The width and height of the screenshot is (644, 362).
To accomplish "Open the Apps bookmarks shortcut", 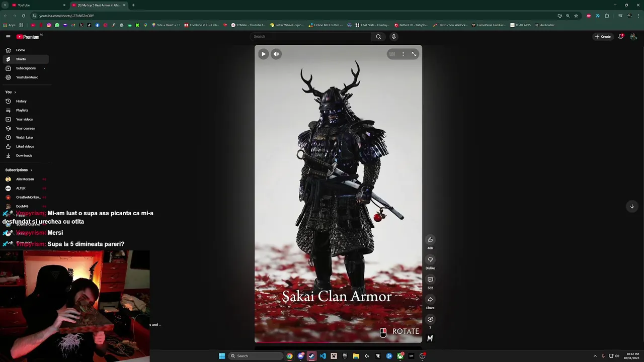I will pyautogui.click(x=10, y=25).
